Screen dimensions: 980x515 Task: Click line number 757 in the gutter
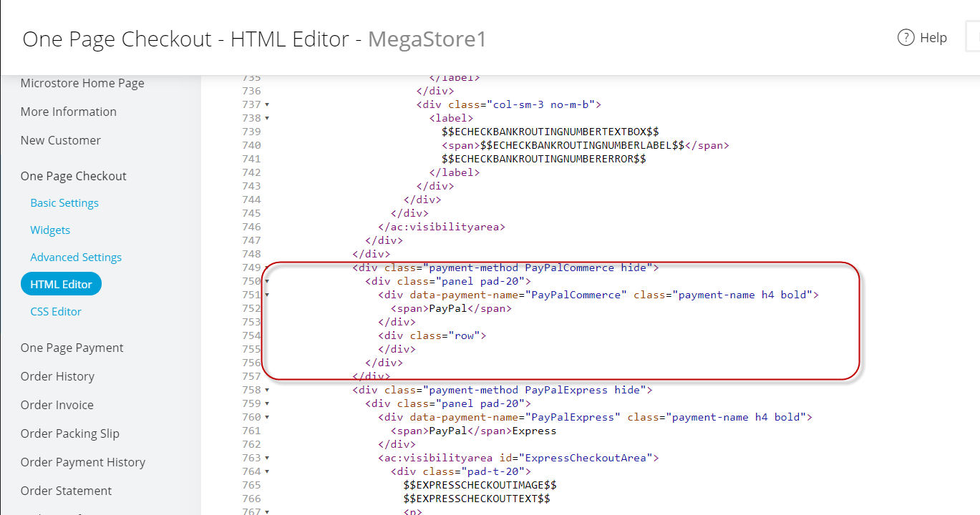[x=251, y=376]
